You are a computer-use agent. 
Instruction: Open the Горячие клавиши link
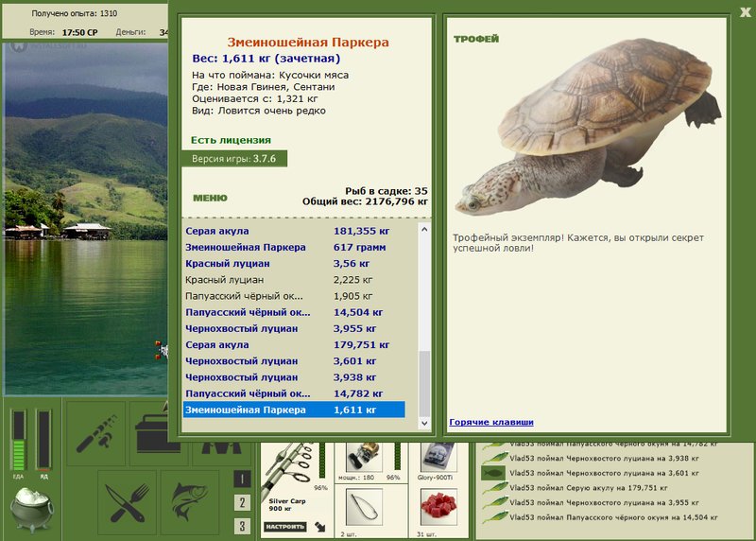point(490,422)
